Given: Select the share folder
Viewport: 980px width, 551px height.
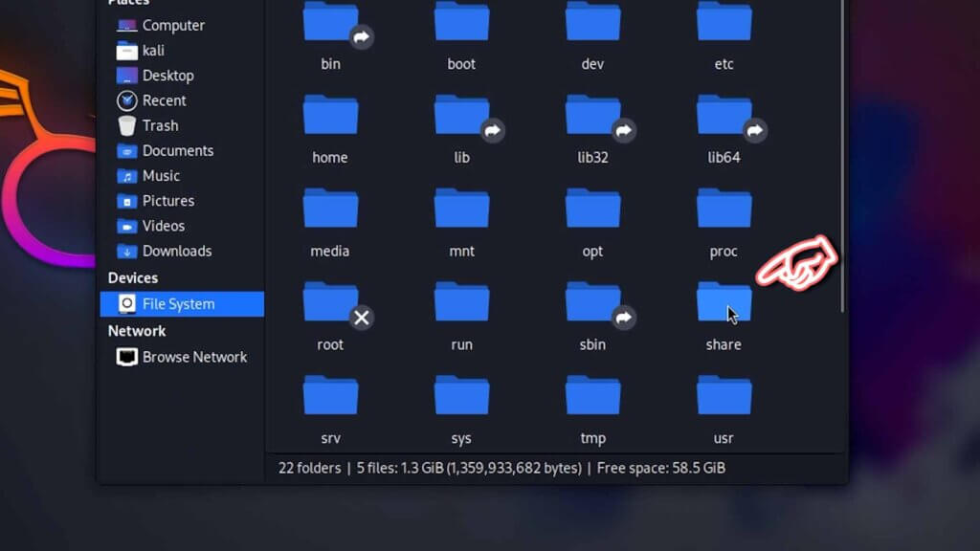Looking at the screenshot, I should 724,301.
